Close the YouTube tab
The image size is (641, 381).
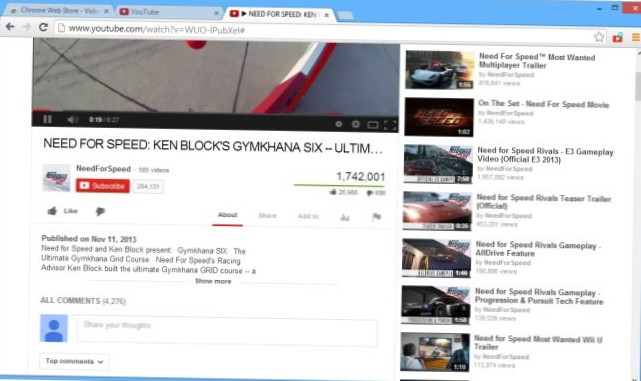click(217, 13)
